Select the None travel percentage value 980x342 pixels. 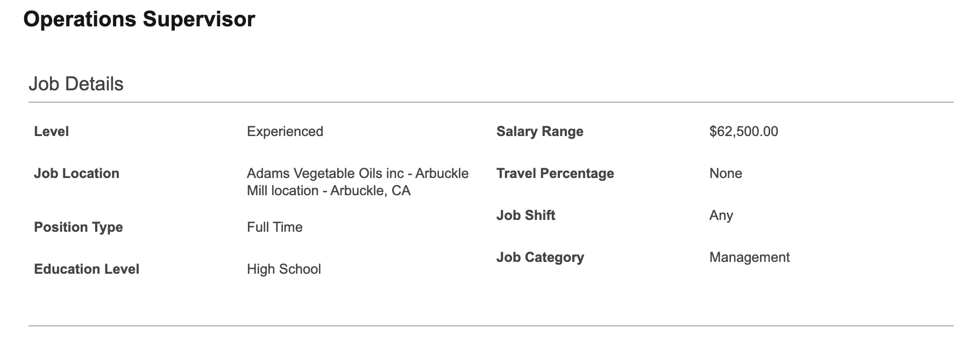[x=726, y=173]
